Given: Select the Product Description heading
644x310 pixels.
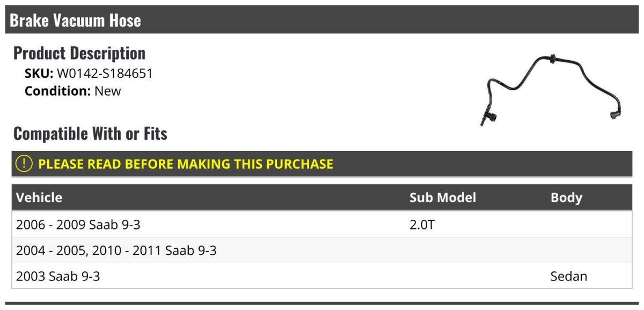Looking at the screenshot, I should pos(79,53).
